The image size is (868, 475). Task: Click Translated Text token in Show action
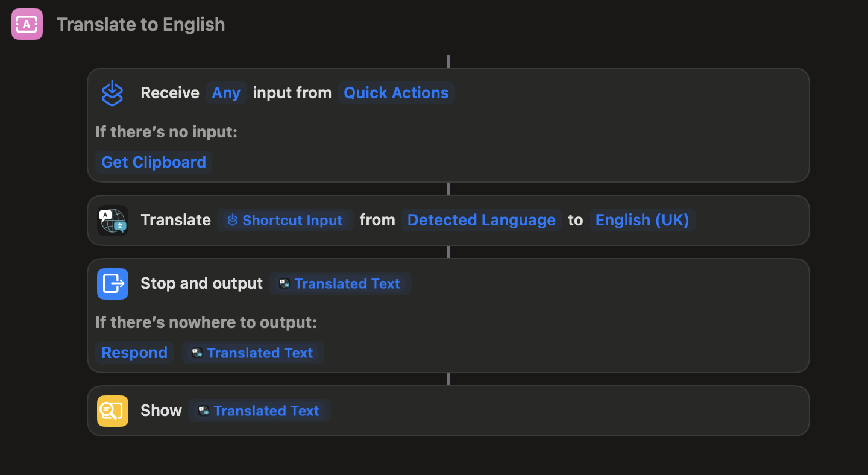[x=259, y=411]
